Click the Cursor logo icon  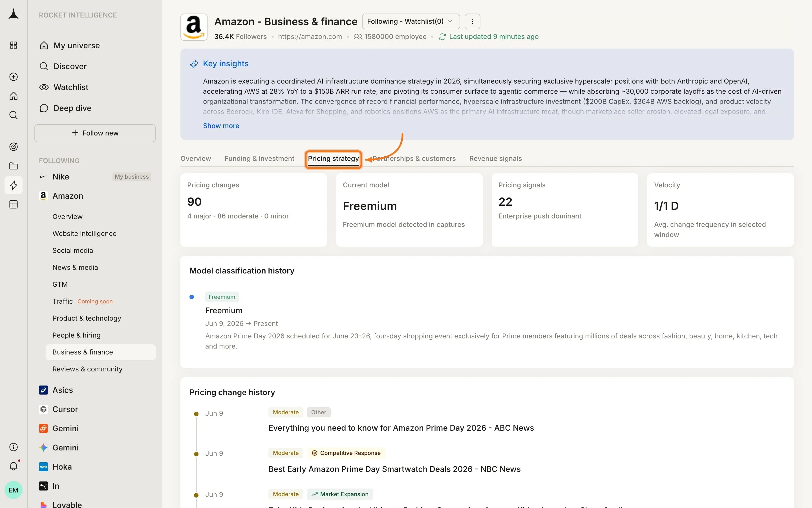tap(43, 409)
